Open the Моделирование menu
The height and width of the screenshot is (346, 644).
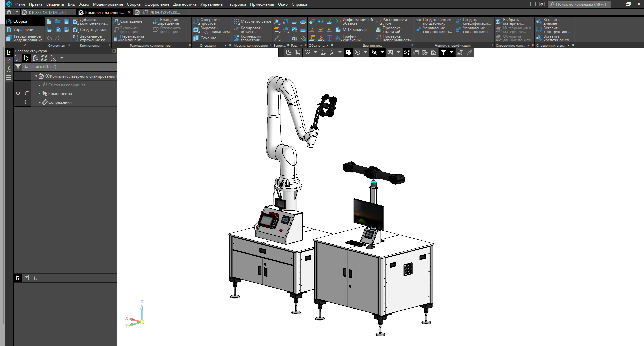[x=108, y=4]
